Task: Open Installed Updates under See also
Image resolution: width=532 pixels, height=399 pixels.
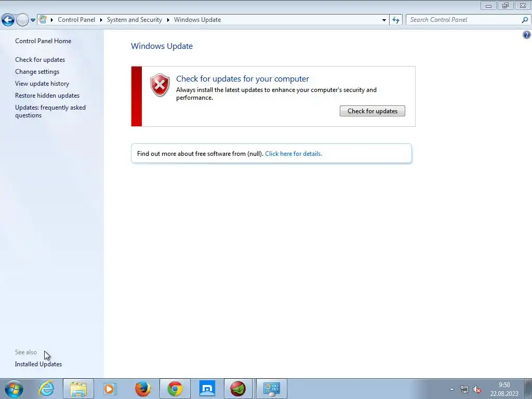Action: (38, 364)
